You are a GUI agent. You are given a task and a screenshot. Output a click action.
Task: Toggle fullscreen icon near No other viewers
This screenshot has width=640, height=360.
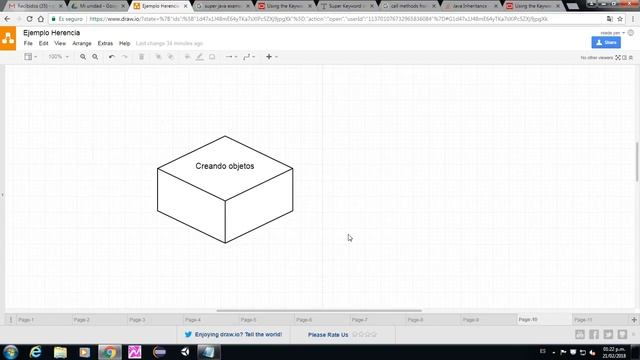(618, 58)
